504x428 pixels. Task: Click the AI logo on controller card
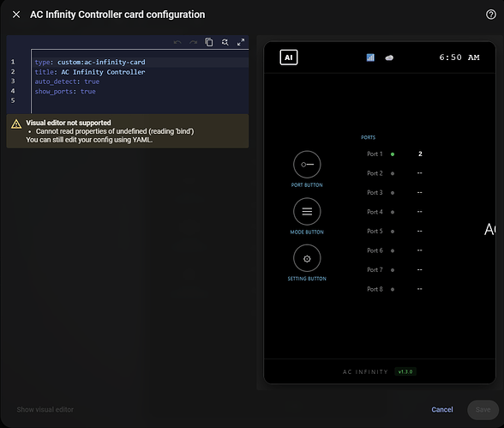[289, 57]
